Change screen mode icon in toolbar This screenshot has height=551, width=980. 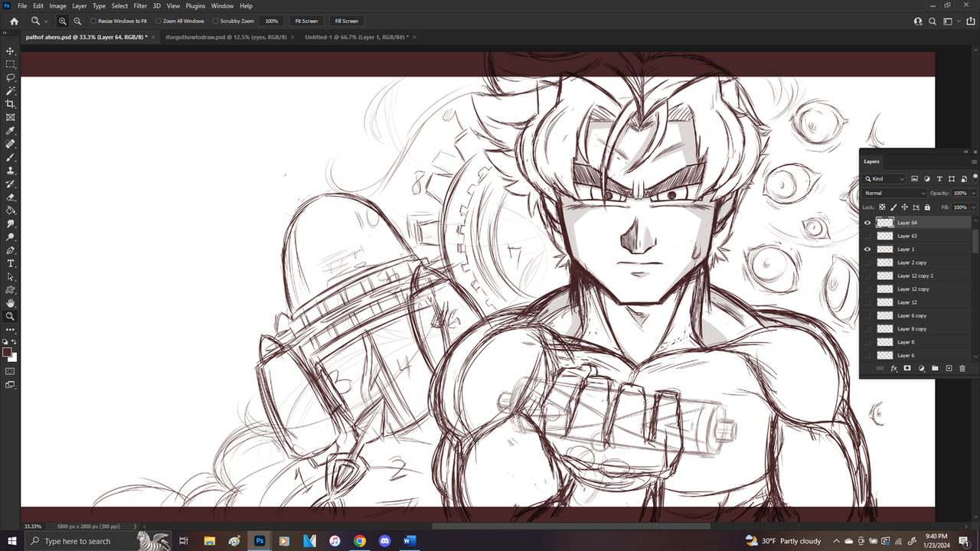[10, 385]
